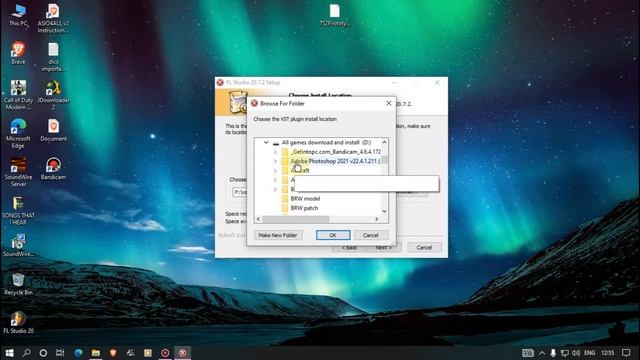
Task: Click Make New Folder button
Action: [x=278, y=235]
